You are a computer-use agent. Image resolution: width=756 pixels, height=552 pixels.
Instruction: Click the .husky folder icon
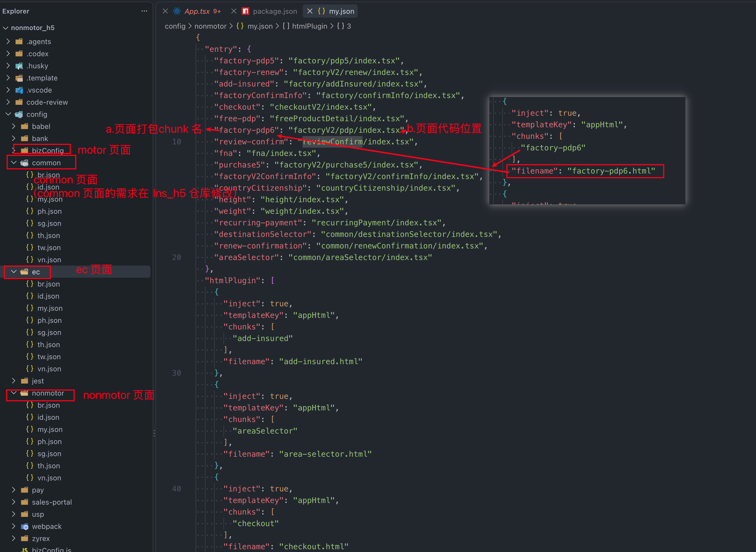pyautogui.click(x=19, y=66)
